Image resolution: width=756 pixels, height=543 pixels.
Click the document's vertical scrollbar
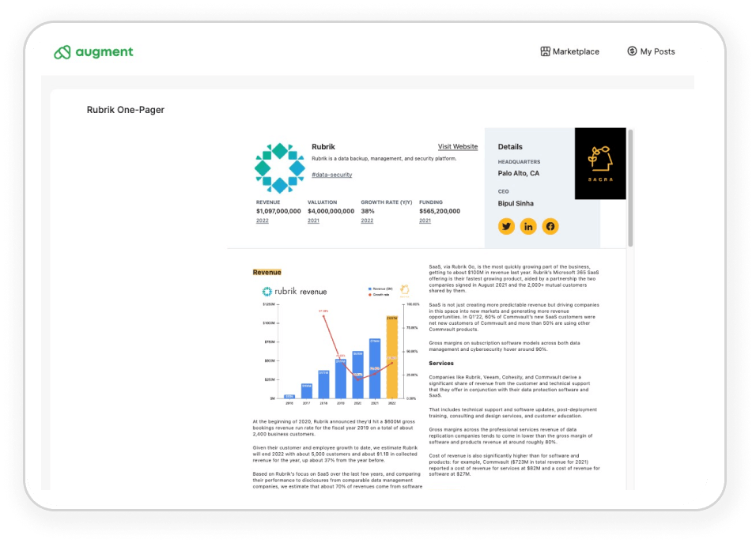click(x=630, y=188)
